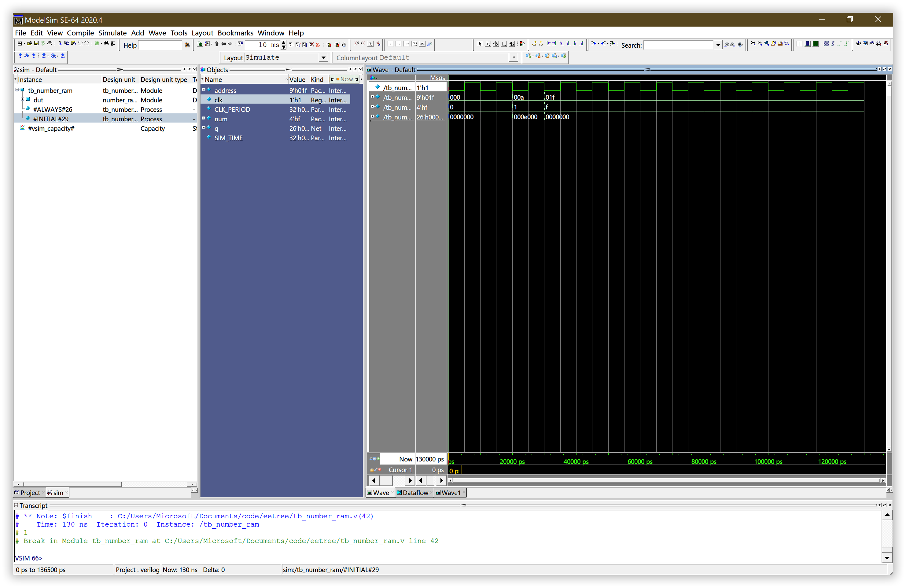Image resolution: width=906 pixels, height=588 pixels.
Task: Click the Cut scissors toolbar icon
Action: [x=60, y=43]
